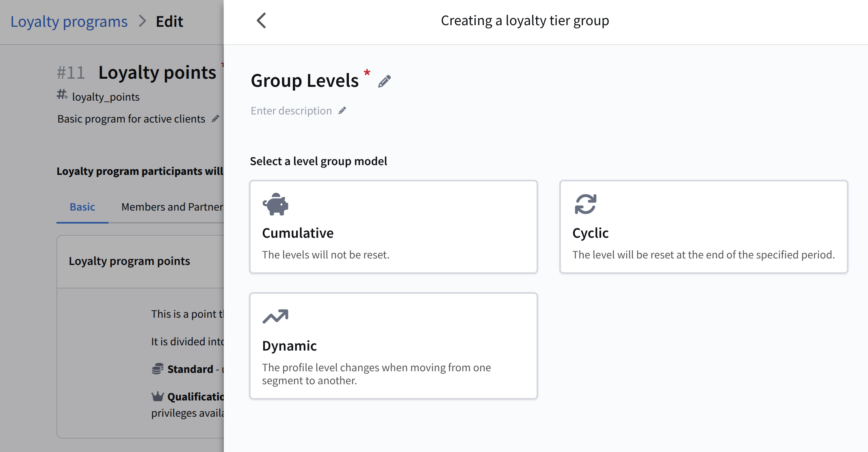Pick the Dynamic level group card

point(393,346)
